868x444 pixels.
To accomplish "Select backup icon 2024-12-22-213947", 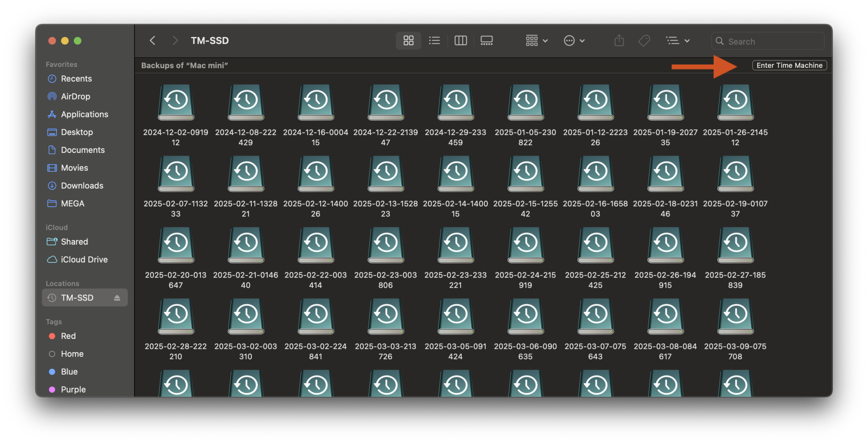I will (386, 103).
